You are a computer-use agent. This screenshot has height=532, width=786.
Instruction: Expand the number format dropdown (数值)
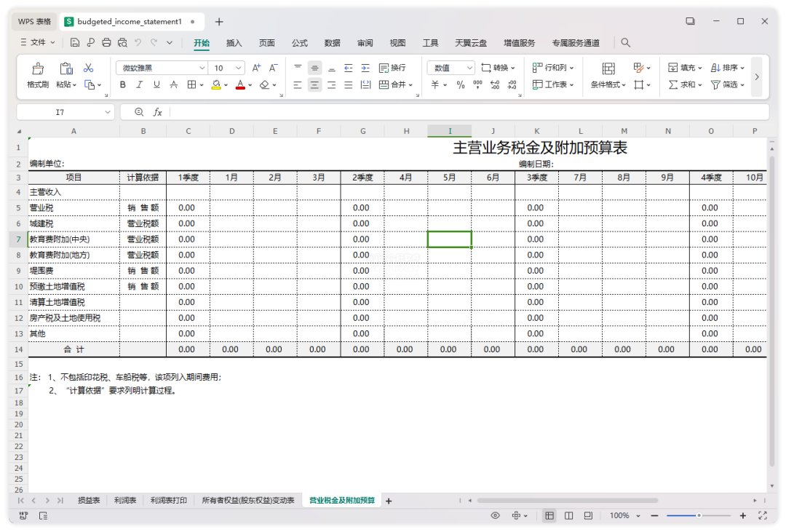click(x=469, y=68)
